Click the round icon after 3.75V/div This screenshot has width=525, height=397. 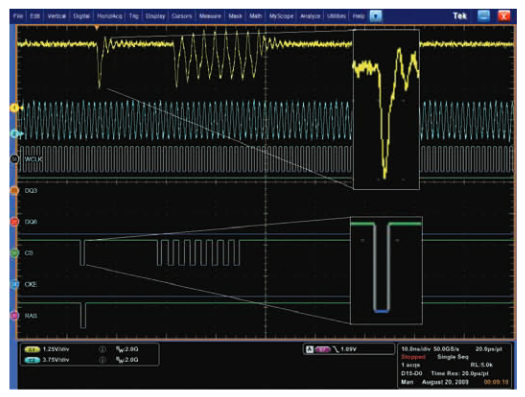tap(102, 360)
